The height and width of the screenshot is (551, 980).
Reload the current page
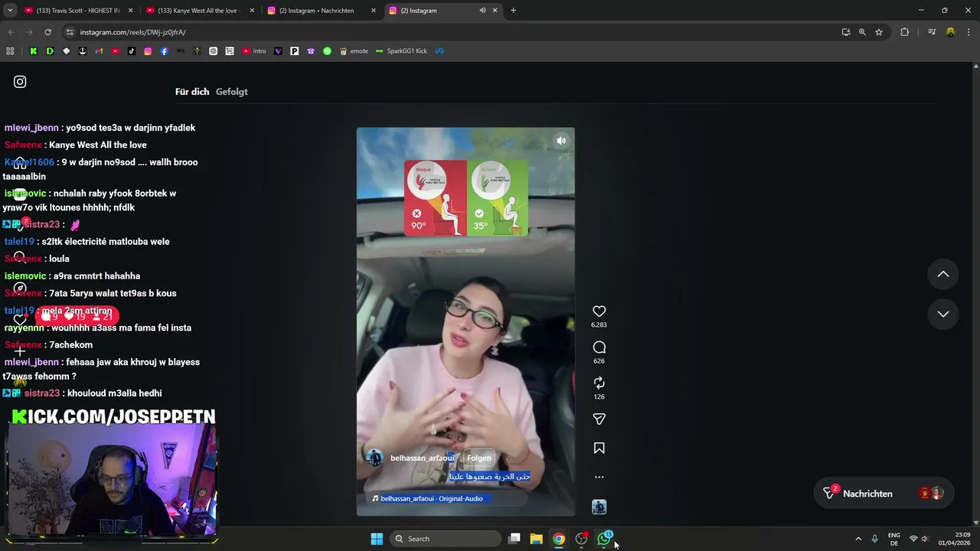click(47, 32)
